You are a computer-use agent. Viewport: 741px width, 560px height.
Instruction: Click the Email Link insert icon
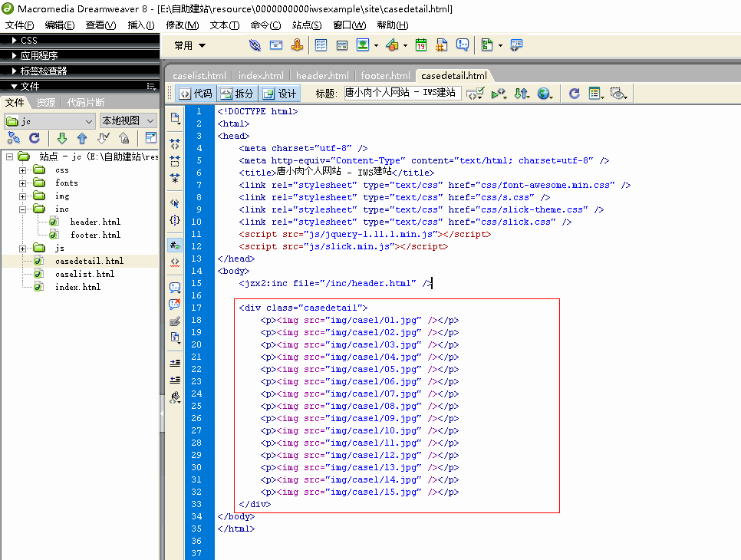[x=276, y=45]
